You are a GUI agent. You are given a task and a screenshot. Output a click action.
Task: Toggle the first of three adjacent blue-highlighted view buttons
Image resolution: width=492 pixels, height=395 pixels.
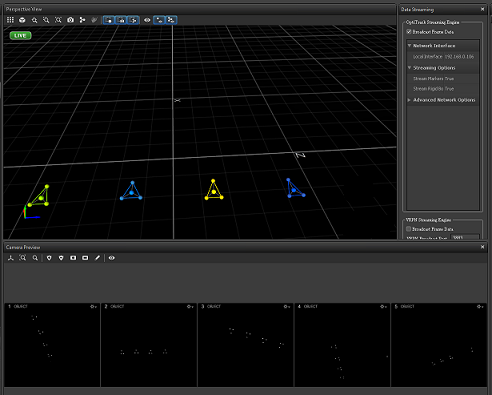point(109,20)
